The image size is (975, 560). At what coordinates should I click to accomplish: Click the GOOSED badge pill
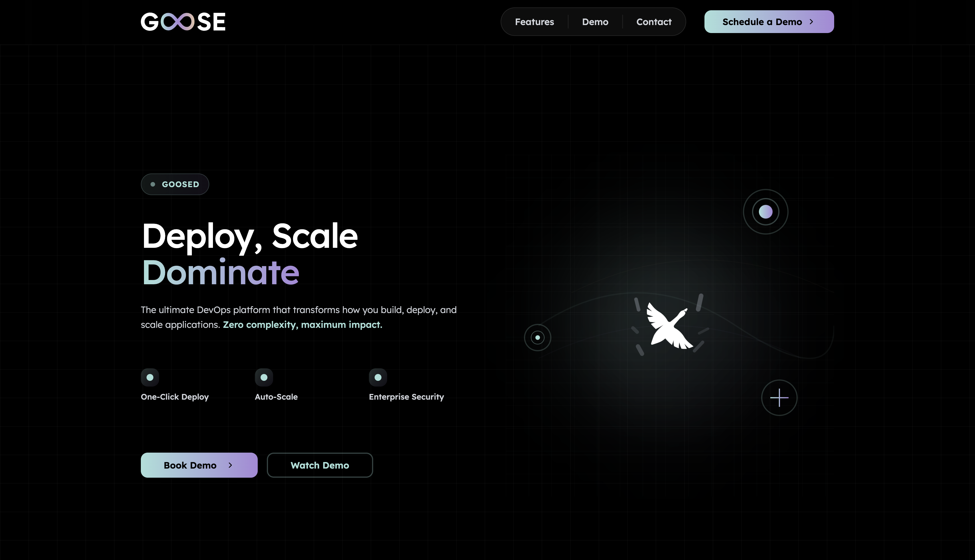pyautogui.click(x=175, y=184)
